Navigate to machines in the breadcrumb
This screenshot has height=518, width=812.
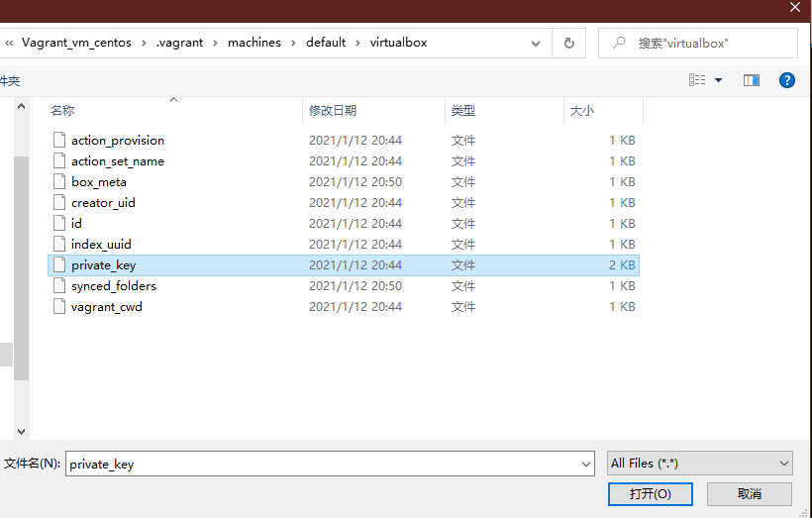[x=254, y=43]
